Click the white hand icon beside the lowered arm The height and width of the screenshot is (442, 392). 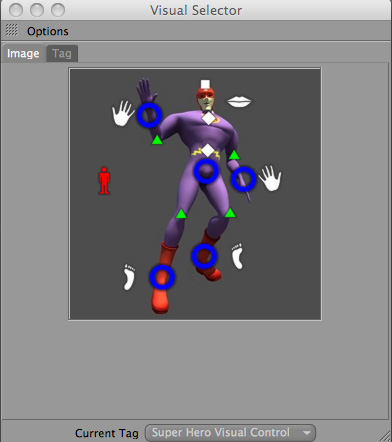click(x=270, y=178)
